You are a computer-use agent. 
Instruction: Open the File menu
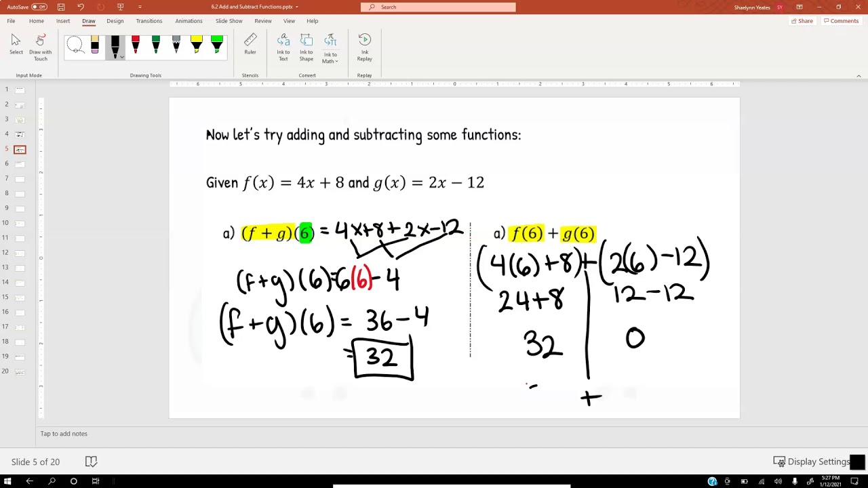[x=11, y=21]
